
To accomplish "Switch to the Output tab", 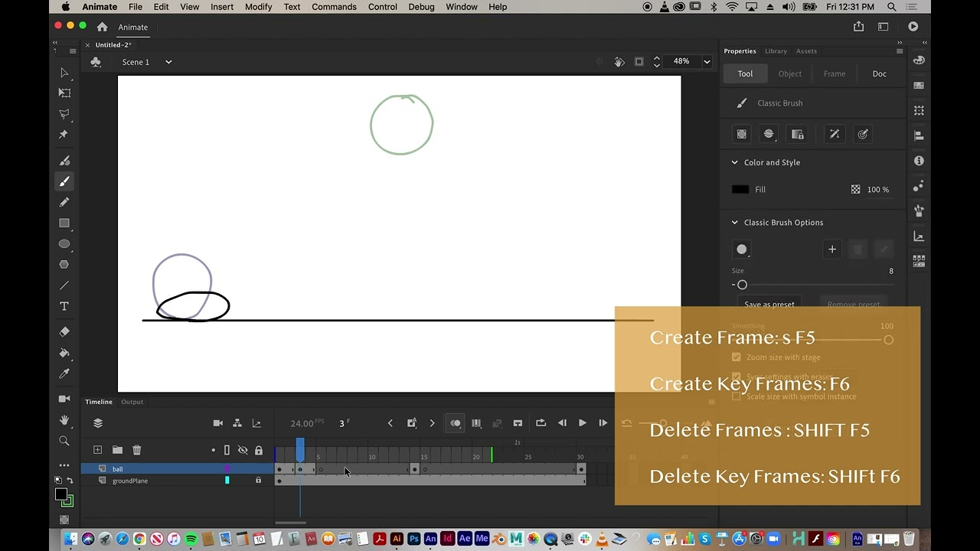I will 132,402.
